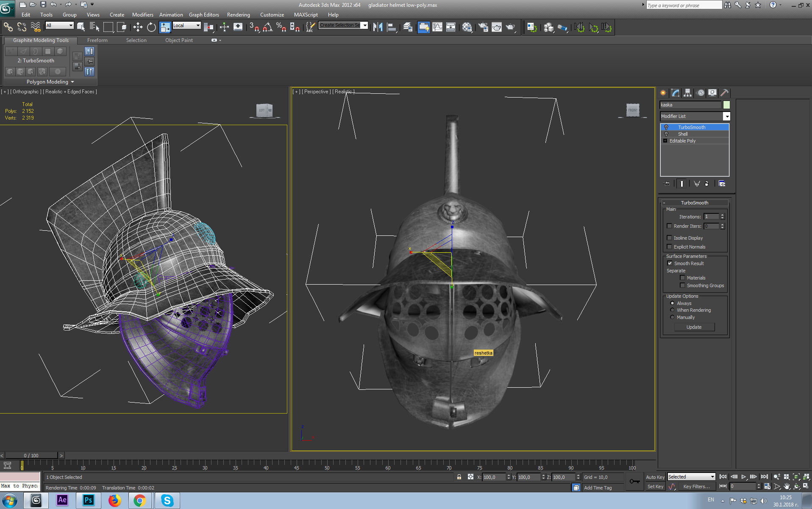Open the key mode Selected dropdown
The height and width of the screenshot is (509, 812).
click(x=712, y=477)
